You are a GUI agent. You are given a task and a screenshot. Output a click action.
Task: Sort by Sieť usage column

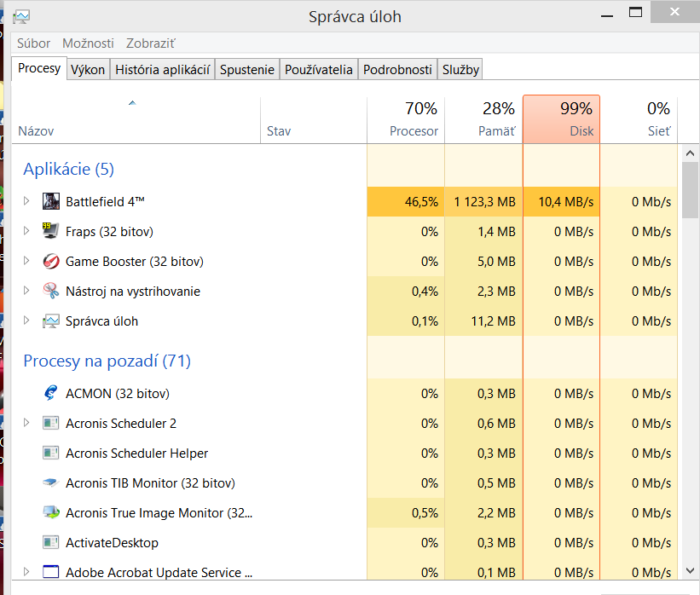(639, 119)
